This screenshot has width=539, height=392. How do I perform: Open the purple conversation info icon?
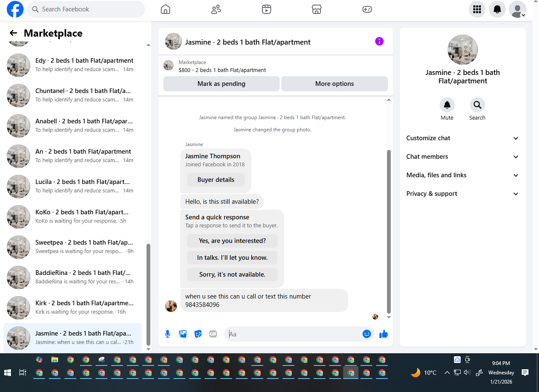379,41
